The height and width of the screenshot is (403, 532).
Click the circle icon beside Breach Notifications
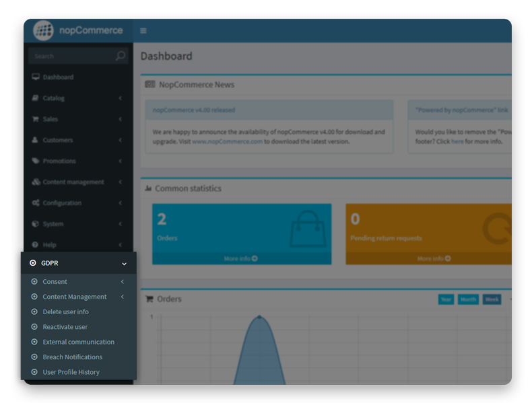pos(34,357)
